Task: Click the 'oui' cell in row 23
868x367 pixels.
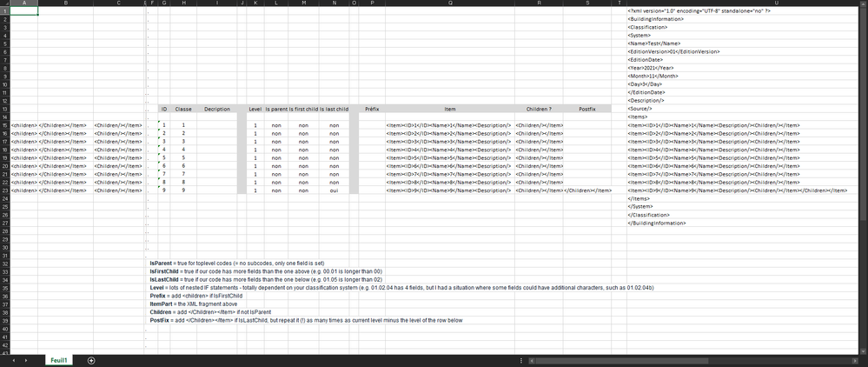Action: coord(334,190)
